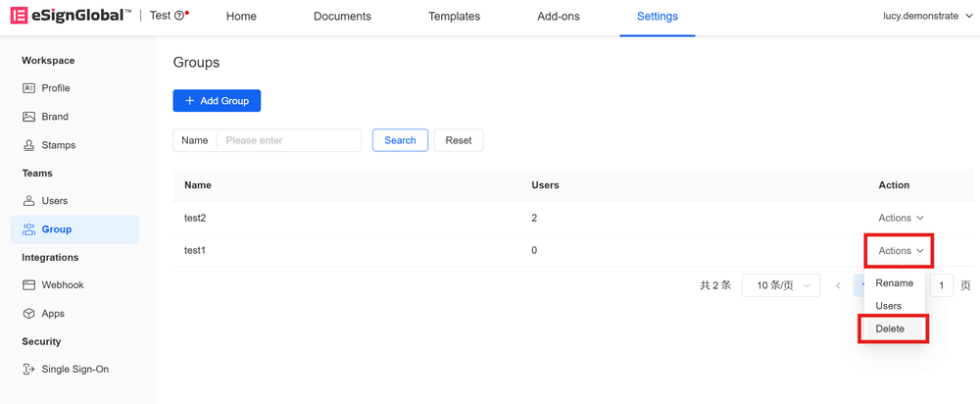Open the Actions dropdown for test2
This screenshot has width=980, height=404.
tap(901, 218)
